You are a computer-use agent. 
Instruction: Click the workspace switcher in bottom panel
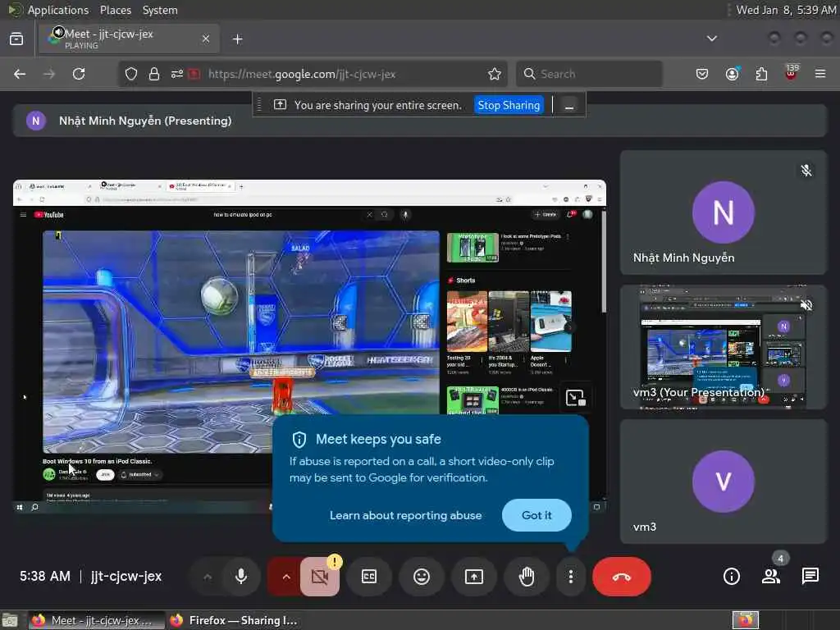(x=745, y=620)
